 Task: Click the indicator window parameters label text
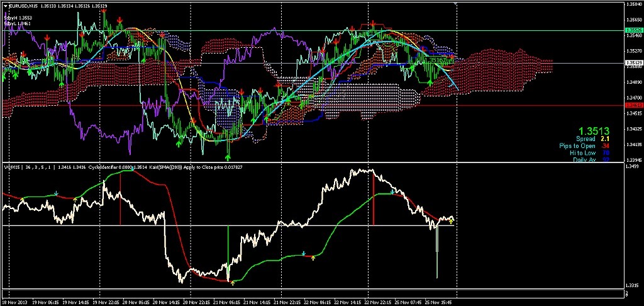click(123, 167)
